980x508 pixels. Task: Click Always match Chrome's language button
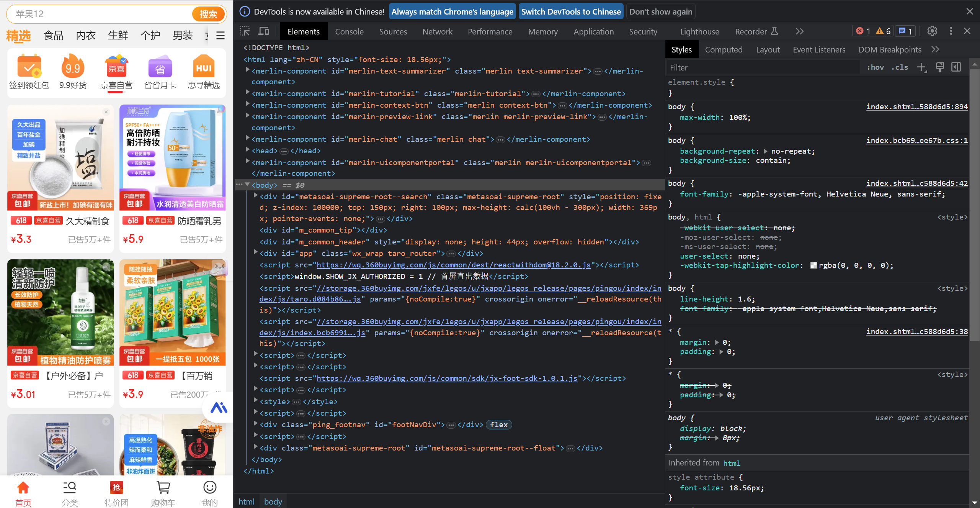pyautogui.click(x=452, y=11)
